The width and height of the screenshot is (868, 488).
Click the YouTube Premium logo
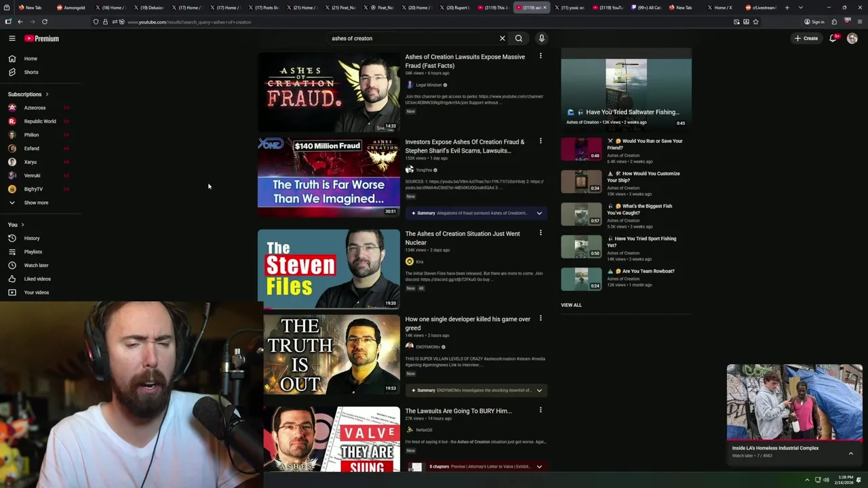42,39
